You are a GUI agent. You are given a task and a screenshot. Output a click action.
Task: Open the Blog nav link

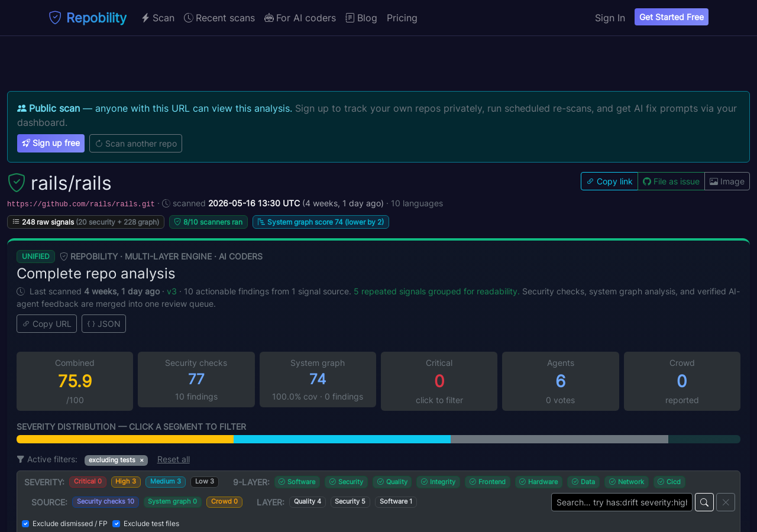click(361, 18)
